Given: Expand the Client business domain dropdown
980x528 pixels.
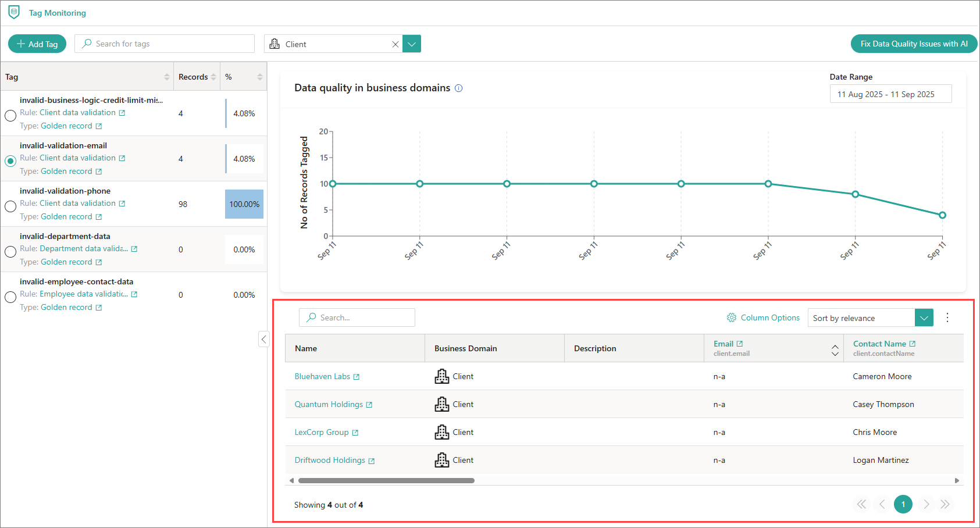Looking at the screenshot, I should (x=412, y=44).
